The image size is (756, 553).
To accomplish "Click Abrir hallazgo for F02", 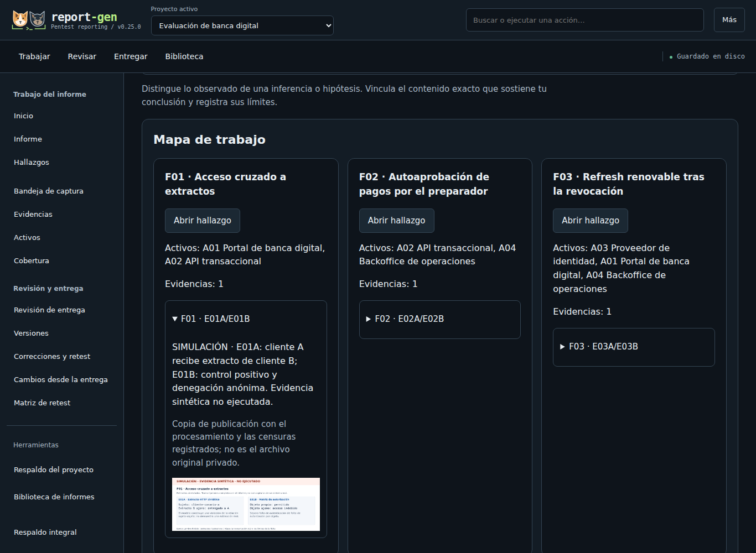I will (397, 221).
